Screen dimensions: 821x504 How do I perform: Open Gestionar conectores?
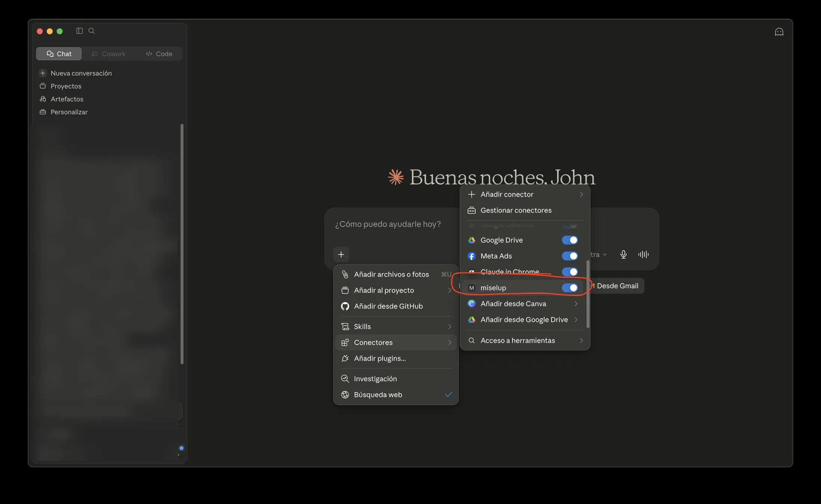click(x=525, y=210)
